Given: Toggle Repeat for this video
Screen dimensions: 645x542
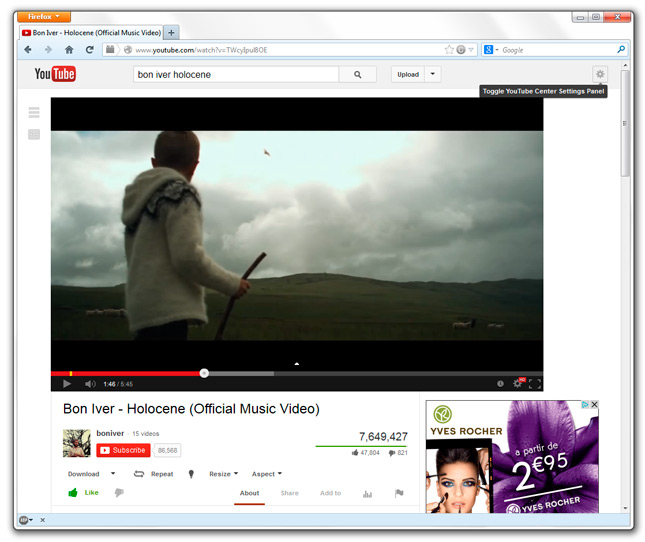Looking at the screenshot, I should click(x=153, y=474).
